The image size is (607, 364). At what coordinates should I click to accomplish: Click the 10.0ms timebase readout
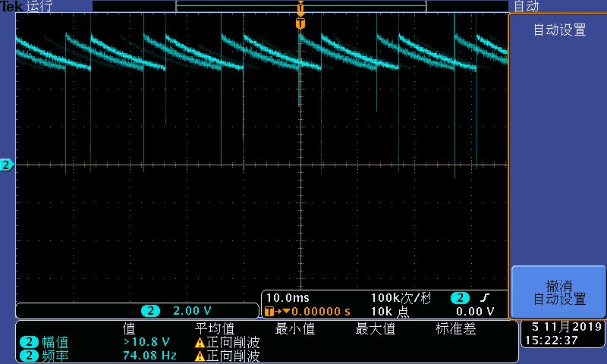click(288, 298)
